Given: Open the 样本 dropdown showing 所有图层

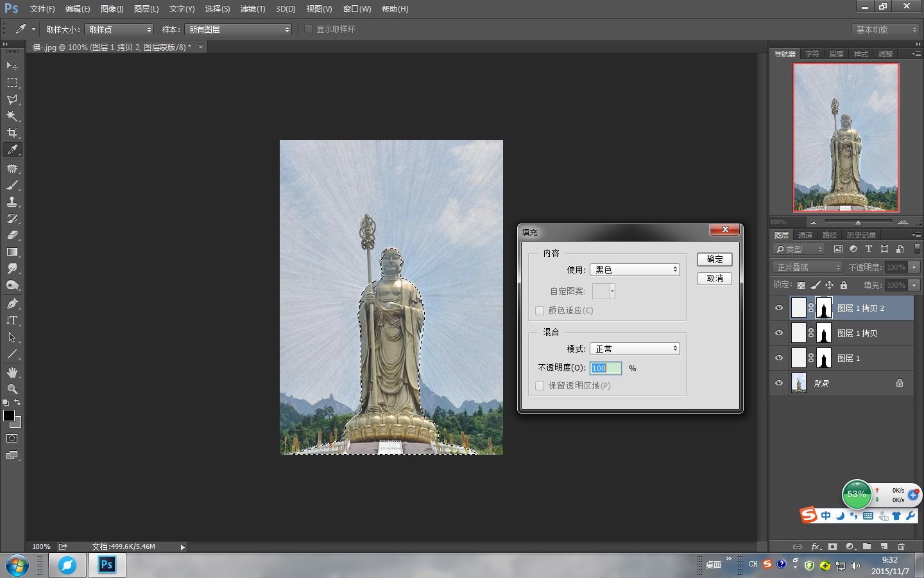Looking at the screenshot, I should [238, 30].
